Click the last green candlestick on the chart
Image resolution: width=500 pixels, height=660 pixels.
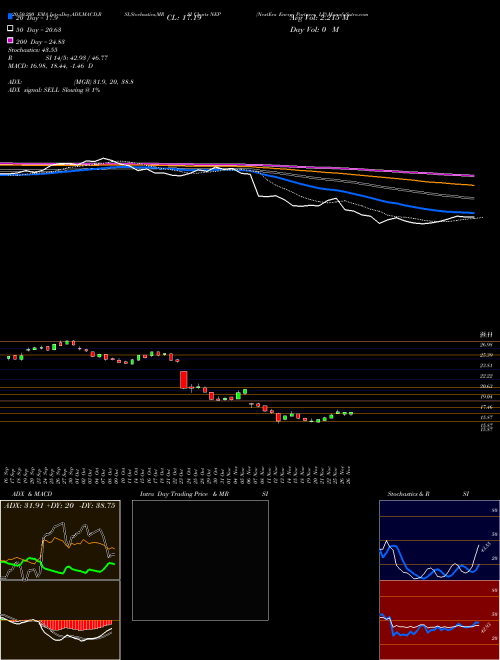click(351, 414)
